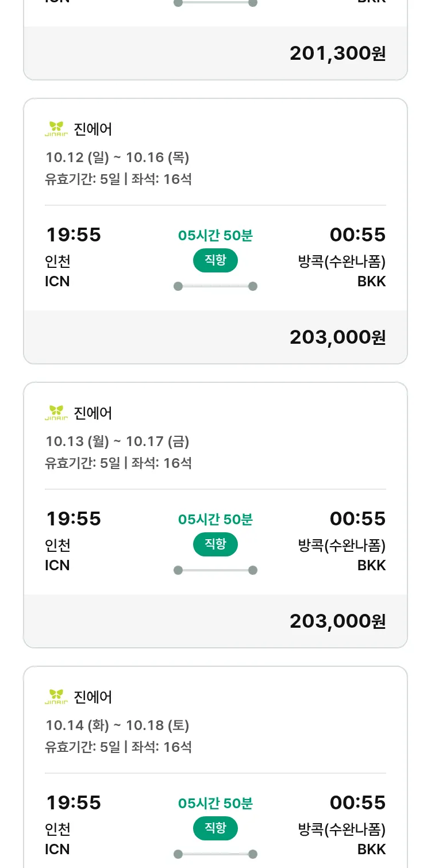Tap the 직항 badge on the 10.12 flight

[215, 260]
